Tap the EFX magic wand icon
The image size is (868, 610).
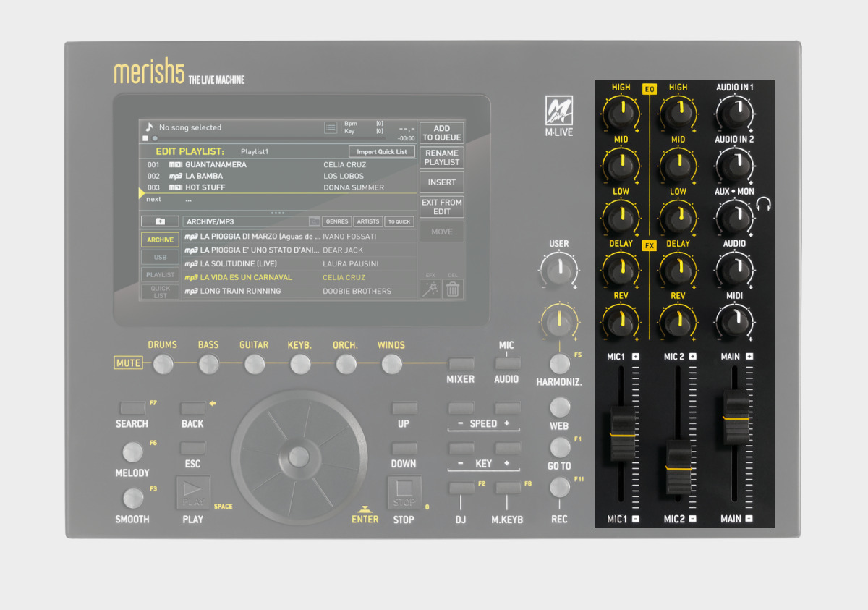(430, 289)
